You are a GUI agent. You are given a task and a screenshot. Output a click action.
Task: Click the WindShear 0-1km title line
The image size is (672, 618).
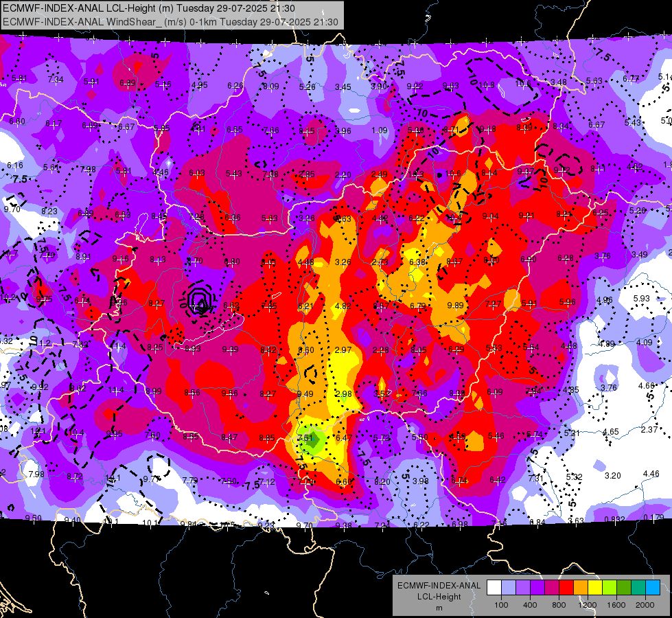pyautogui.click(x=170, y=22)
